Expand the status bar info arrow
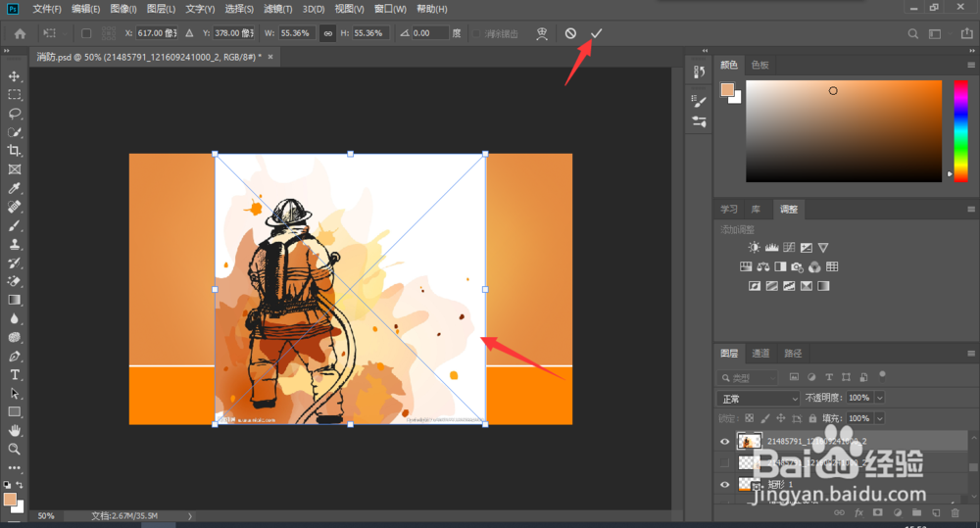The height and width of the screenshot is (528, 980). (190, 516)
